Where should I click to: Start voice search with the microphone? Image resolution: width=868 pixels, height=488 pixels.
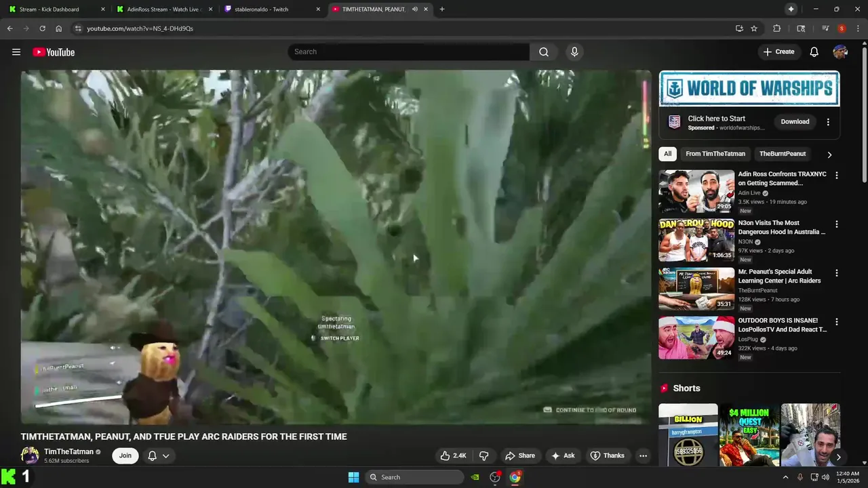coord(574,52)
